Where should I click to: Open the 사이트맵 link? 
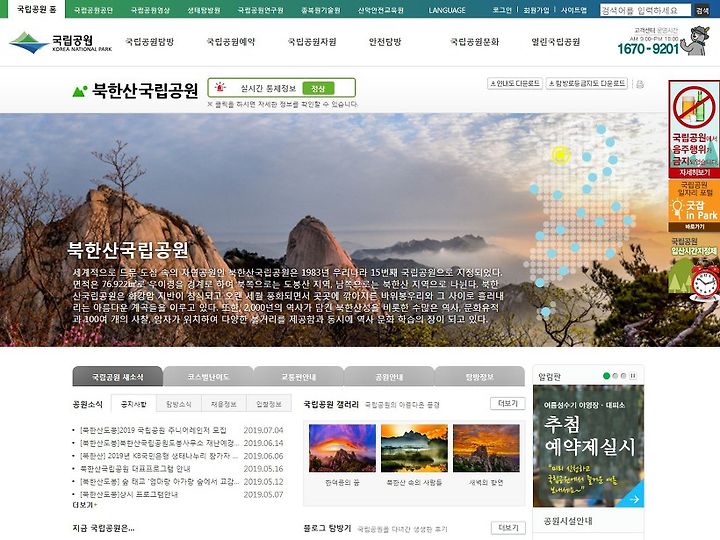(574, 10)
